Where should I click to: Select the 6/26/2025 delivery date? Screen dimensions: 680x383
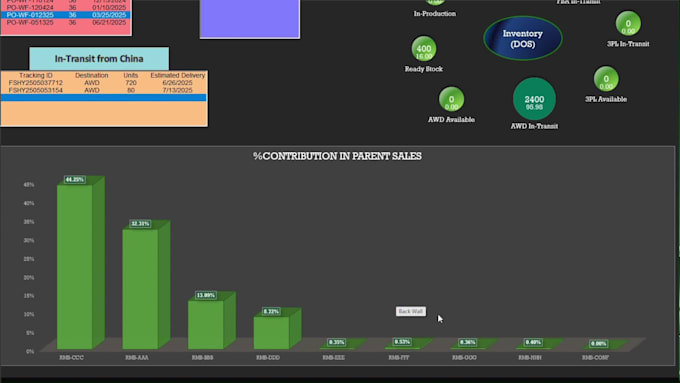click(177, 82)
